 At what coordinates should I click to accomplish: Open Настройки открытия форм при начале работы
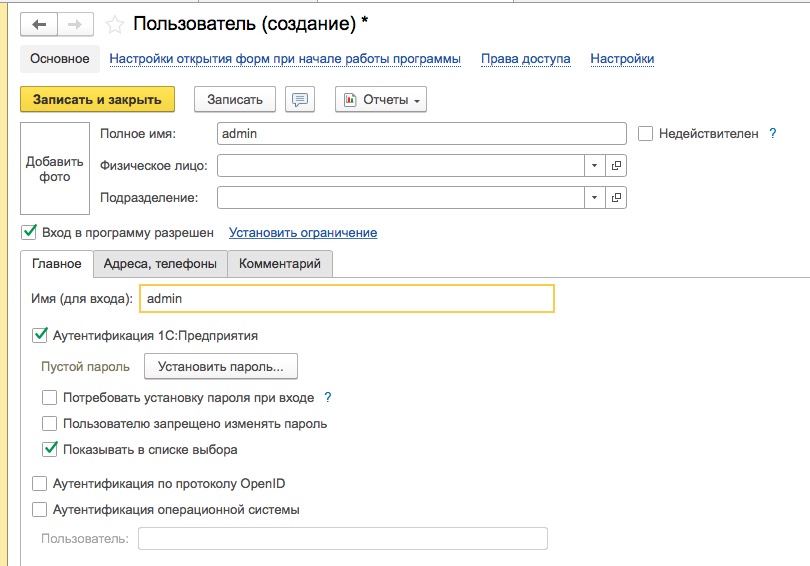(285, 59)
